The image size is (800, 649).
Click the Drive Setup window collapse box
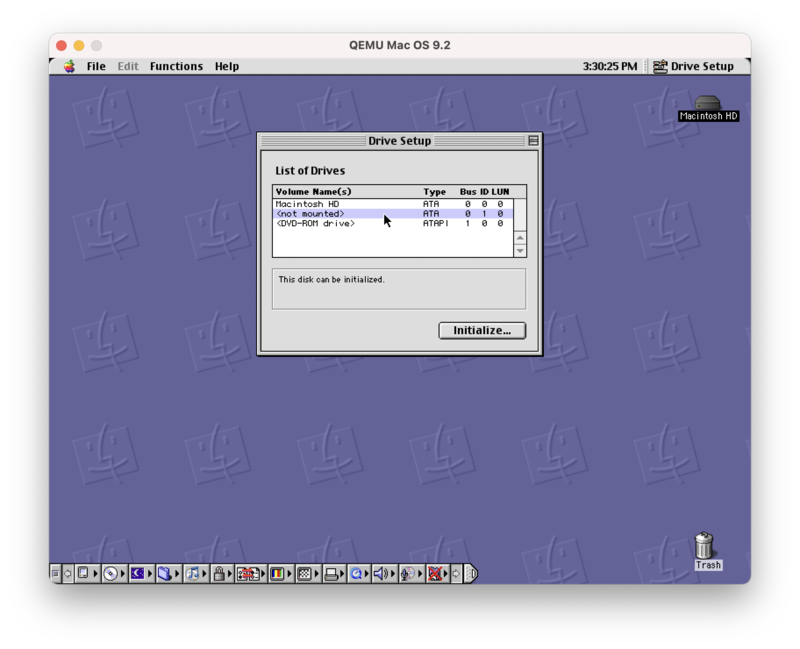[x=533, y=141]
